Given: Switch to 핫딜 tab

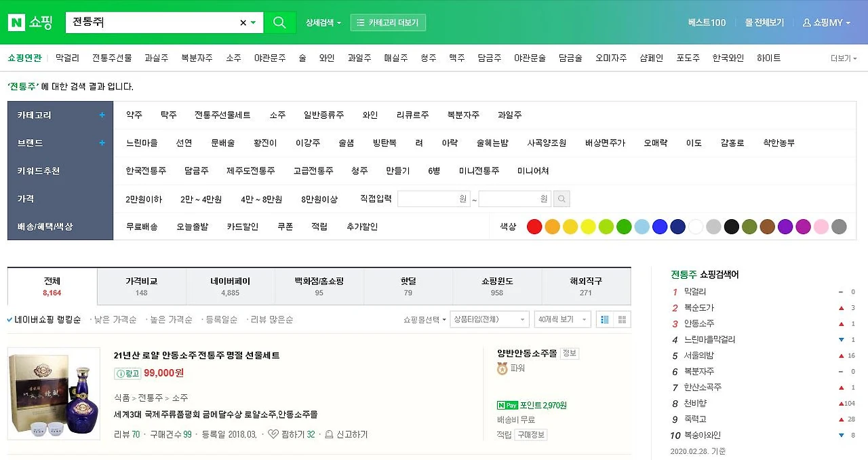Looking at the screenshot, I should (x=408, y=286).
